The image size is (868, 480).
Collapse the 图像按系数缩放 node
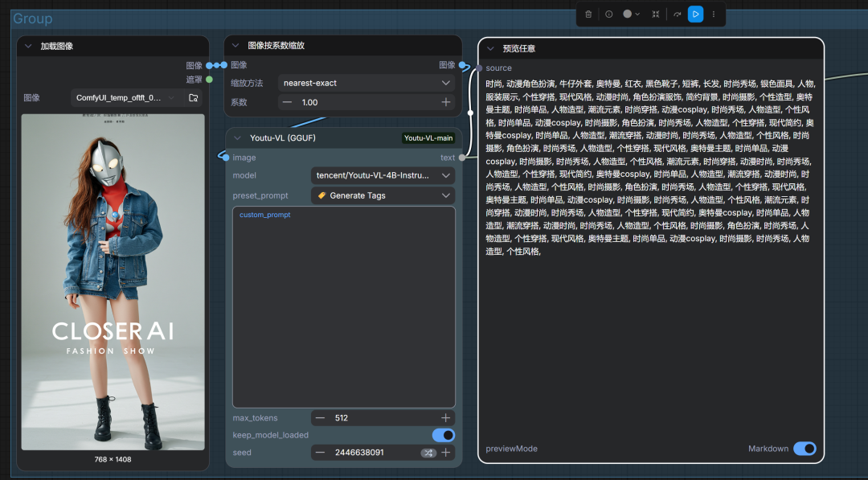(x=235, y=45)
